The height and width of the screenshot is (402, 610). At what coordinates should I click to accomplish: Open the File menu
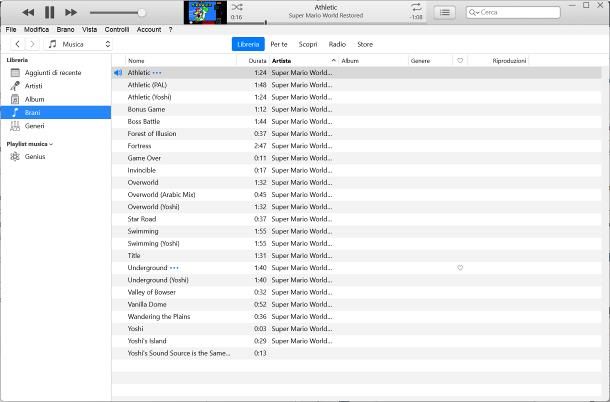pyautogui.click(x=11, y=30)
